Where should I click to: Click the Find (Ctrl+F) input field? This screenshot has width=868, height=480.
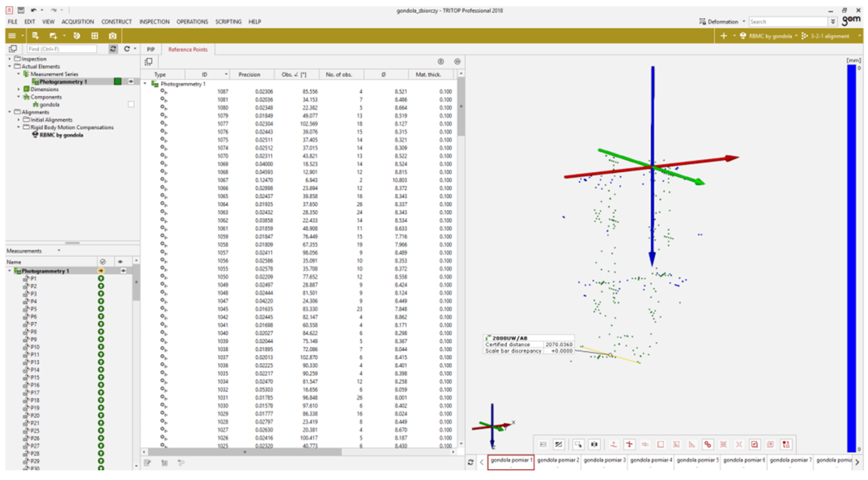[x=62, y=49]
